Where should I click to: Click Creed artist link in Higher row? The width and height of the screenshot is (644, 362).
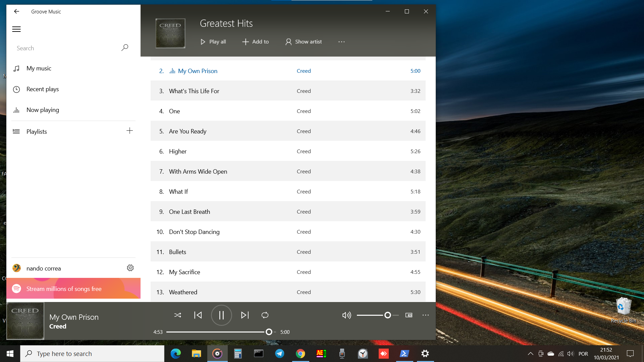pyautogui.click(x=304, y=151)
